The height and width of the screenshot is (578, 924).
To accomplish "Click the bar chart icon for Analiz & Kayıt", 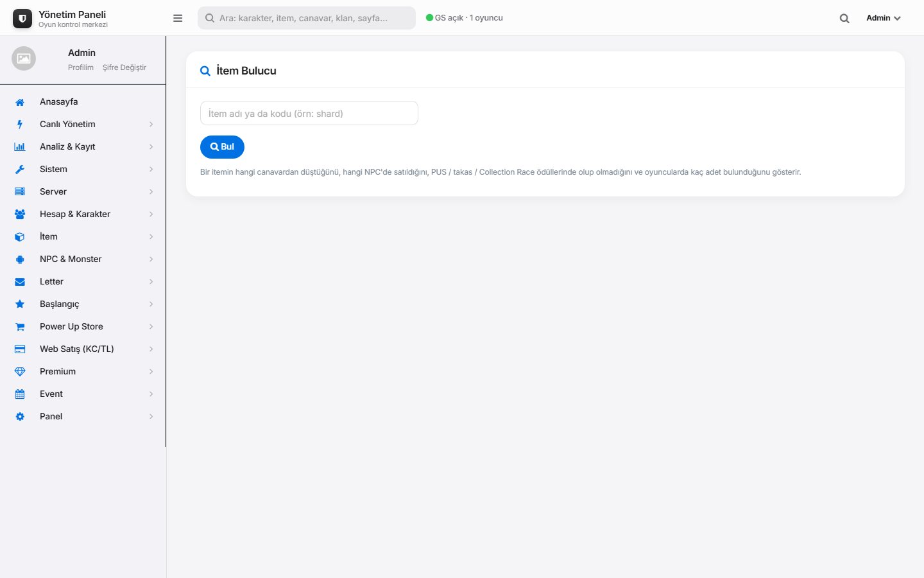I will tap(20, 147).
